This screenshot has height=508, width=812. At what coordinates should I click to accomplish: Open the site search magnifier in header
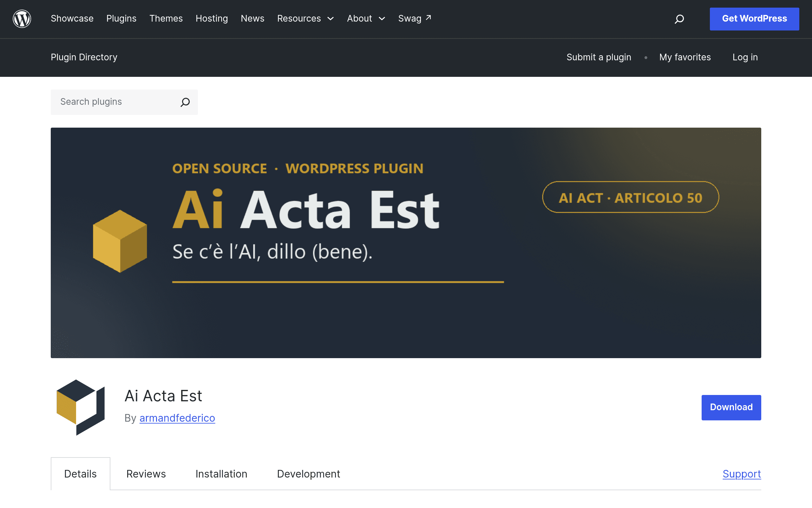(679, 19)
